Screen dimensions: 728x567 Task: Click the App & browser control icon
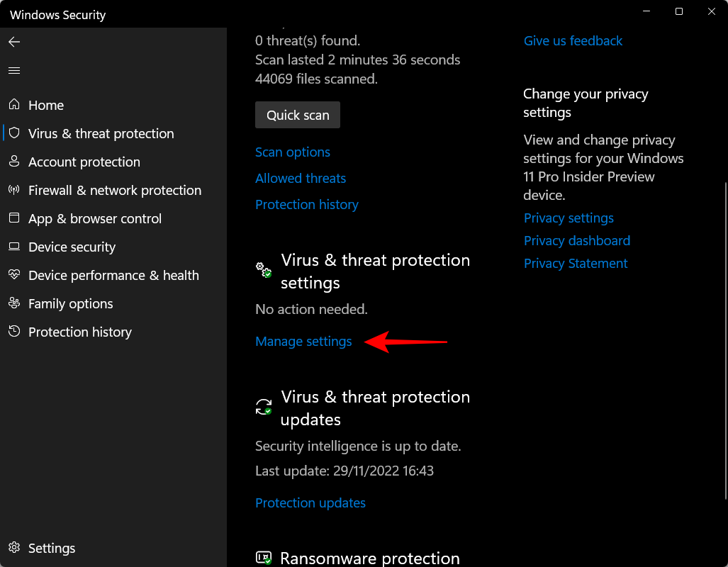coord(14,218)
